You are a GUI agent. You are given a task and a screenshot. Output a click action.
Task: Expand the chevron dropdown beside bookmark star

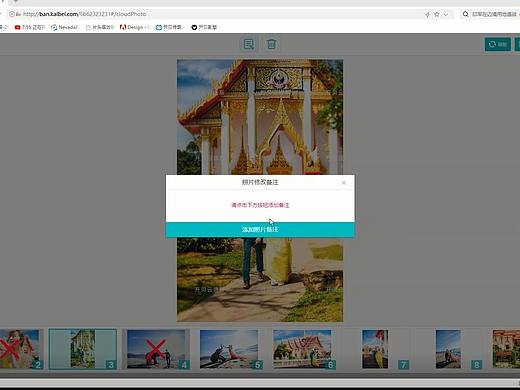click(446, 14)
